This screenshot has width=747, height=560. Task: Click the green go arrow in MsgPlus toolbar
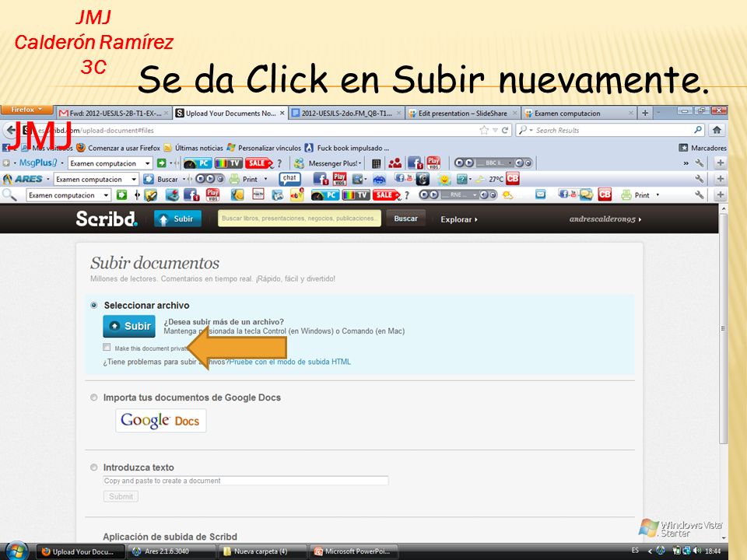162,163
